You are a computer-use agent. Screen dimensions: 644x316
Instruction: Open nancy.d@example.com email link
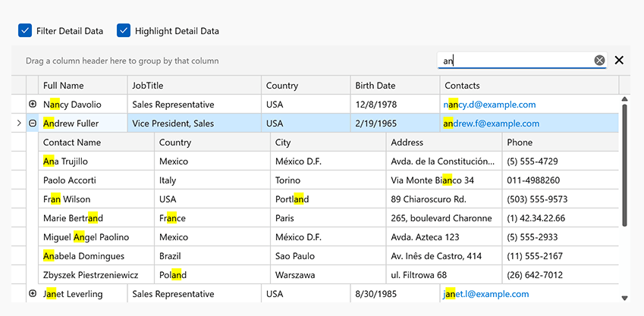coord(489,105)
